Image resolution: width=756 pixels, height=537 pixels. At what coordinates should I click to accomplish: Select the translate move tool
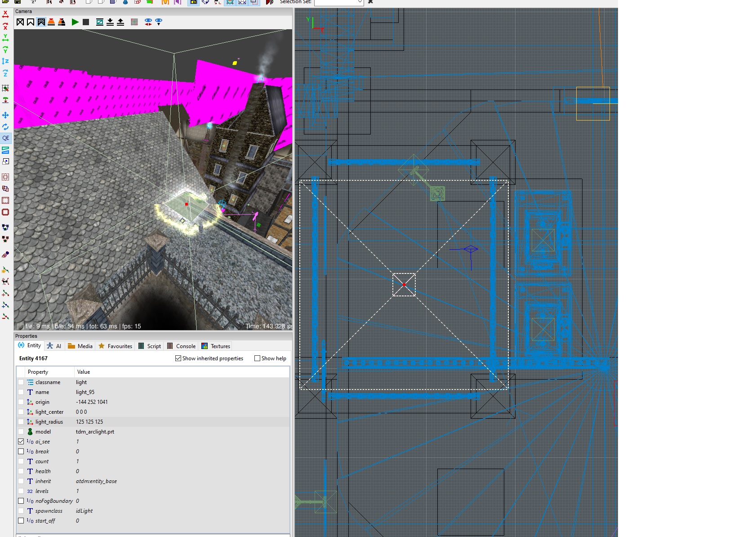pyautogui.click(x=5, y=115)
